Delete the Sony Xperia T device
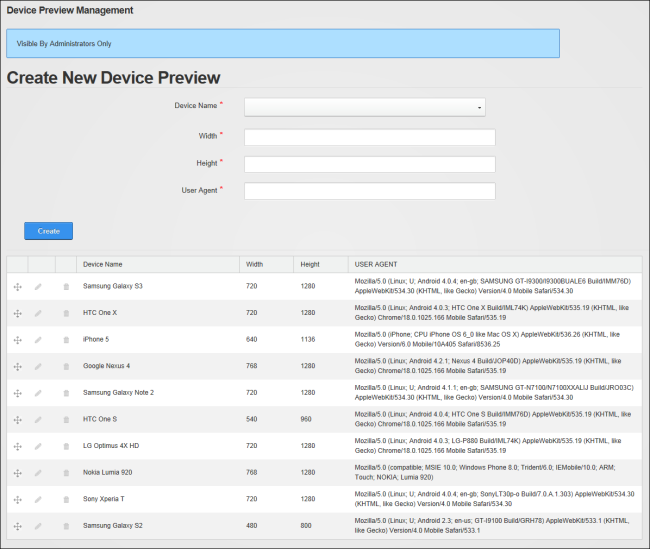This screenshot has height=549, width=650. pyautogui.click(x=66, y=500)
